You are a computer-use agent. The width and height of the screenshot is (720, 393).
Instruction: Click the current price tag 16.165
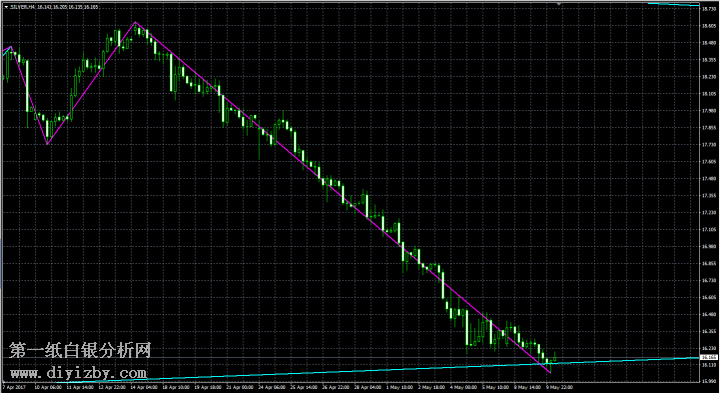click(x=709, y=357)
